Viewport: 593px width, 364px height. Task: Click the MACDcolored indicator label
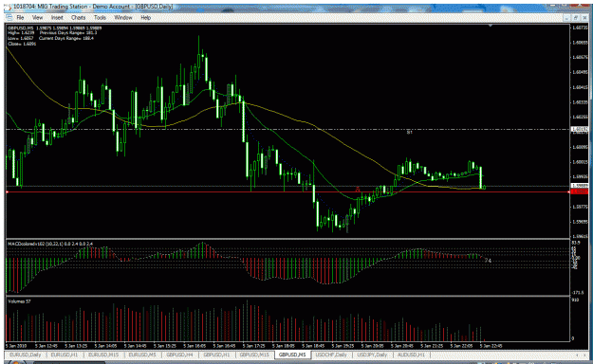50,244
